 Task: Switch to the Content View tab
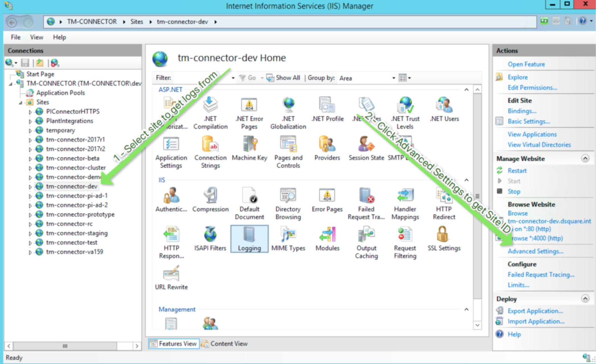(225, 344)
